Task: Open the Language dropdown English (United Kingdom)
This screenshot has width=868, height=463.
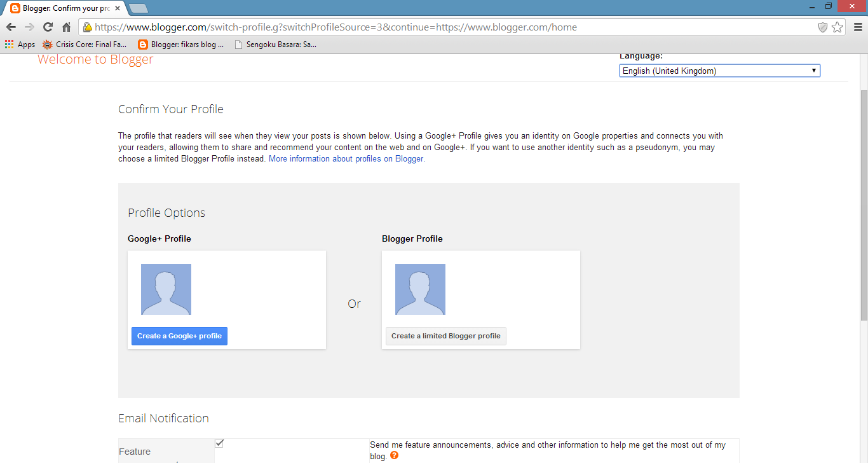Action: click(x=720, y=71)
